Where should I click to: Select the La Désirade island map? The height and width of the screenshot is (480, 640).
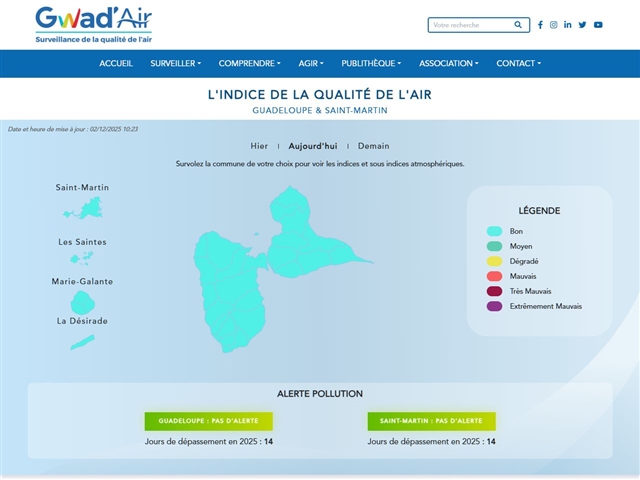pyautogui.click(x=82, y=342)
